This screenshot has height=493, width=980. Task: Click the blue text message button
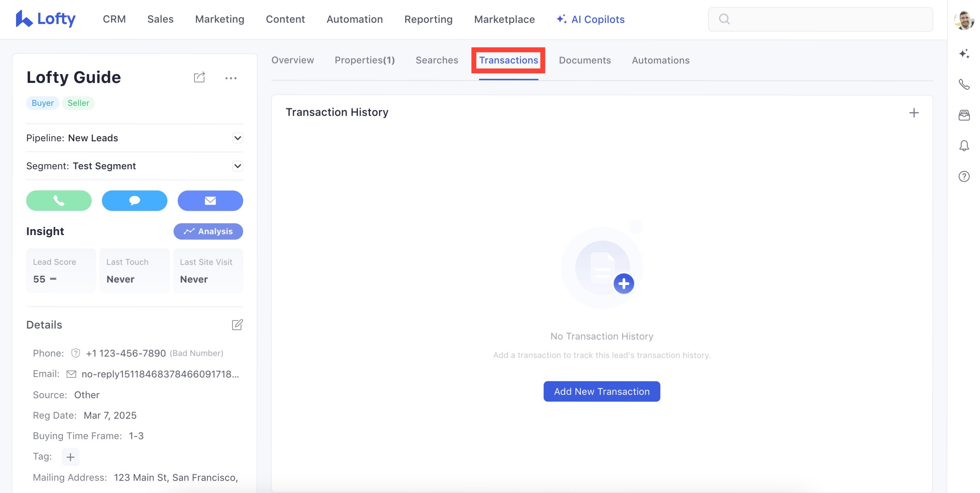point(134,201)
